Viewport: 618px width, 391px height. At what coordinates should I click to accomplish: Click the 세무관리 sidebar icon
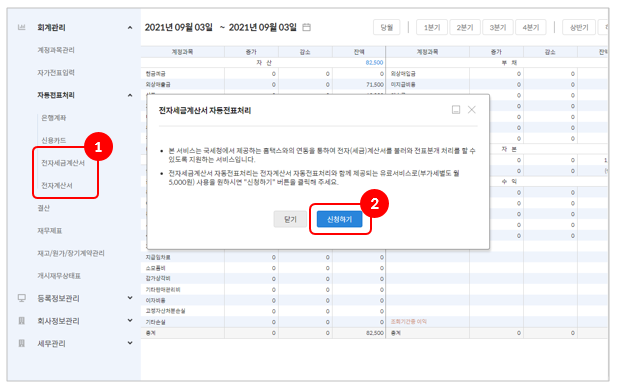click(x=22, y=343)
